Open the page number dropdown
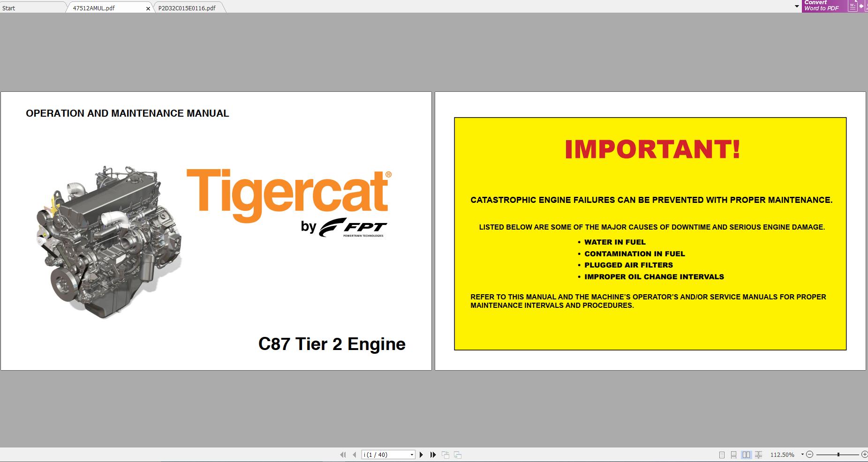 point(412,455)
